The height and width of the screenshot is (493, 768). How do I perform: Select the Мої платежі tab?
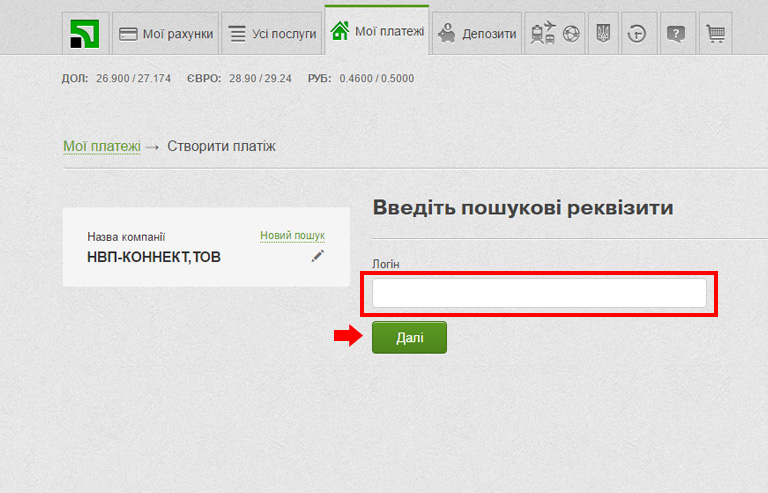pyautogui.click(x=377, y=32)
